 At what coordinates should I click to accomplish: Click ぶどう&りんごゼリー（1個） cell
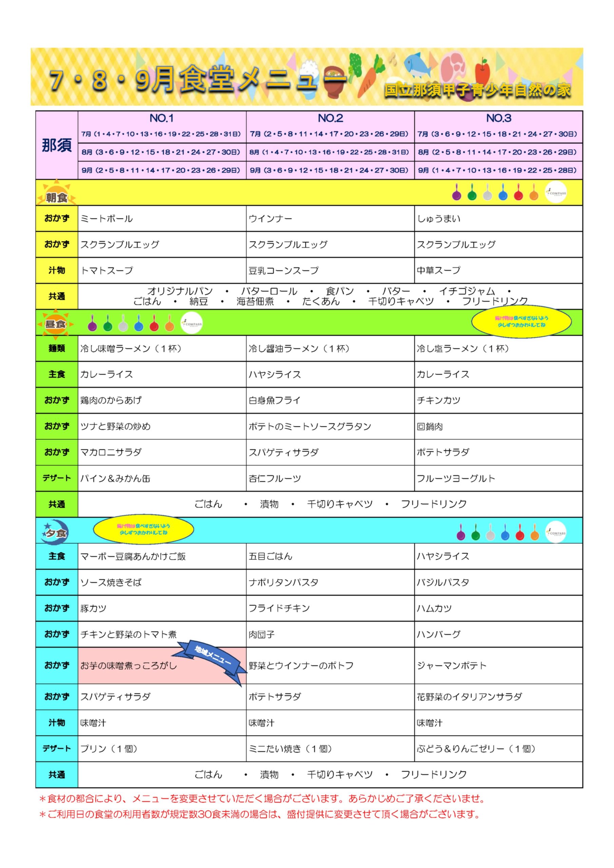tap(499, 749)
